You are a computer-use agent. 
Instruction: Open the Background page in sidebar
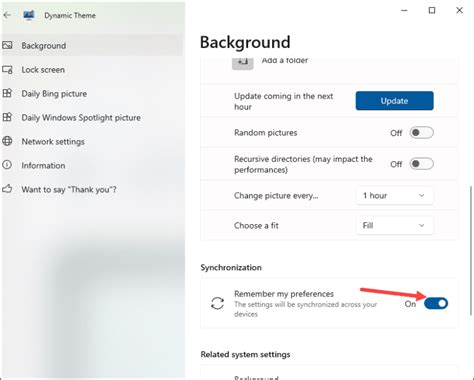click(92, 45)
